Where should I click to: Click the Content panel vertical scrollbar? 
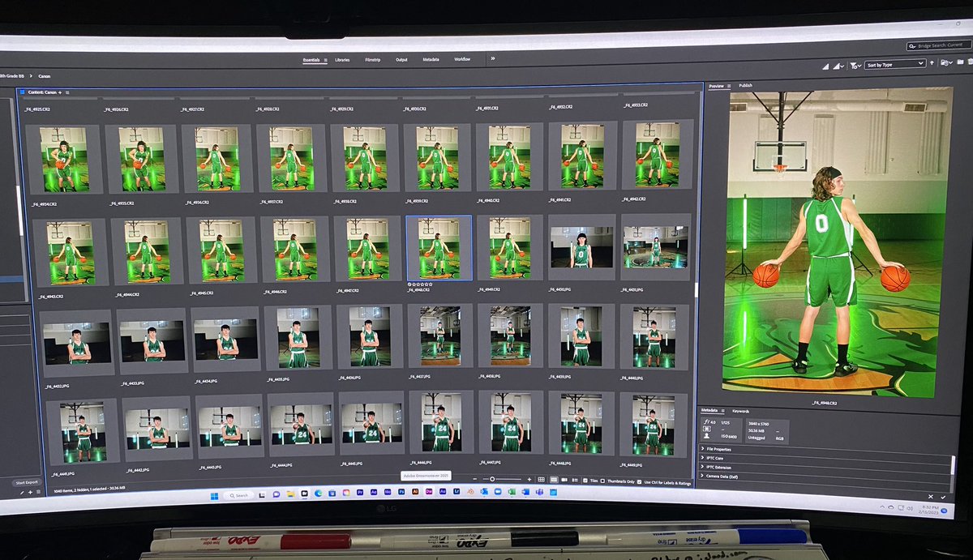(698, 290)
